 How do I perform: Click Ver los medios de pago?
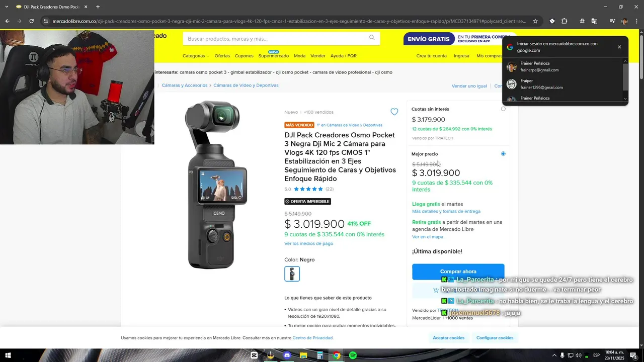(308, 243)
